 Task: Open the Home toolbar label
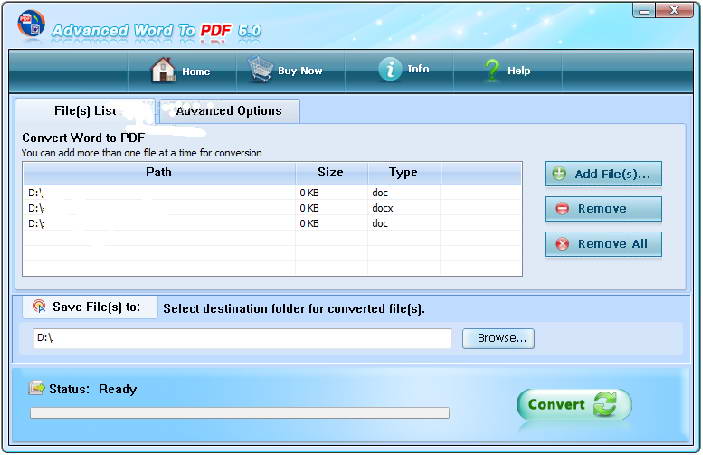click(x=196, y=71)
